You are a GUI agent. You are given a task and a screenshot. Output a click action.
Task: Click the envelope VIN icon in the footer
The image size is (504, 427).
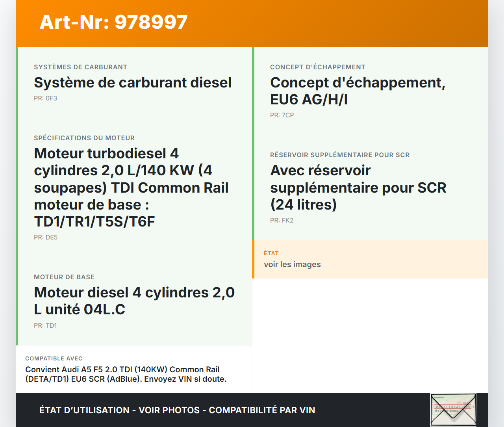coord(453,410)
